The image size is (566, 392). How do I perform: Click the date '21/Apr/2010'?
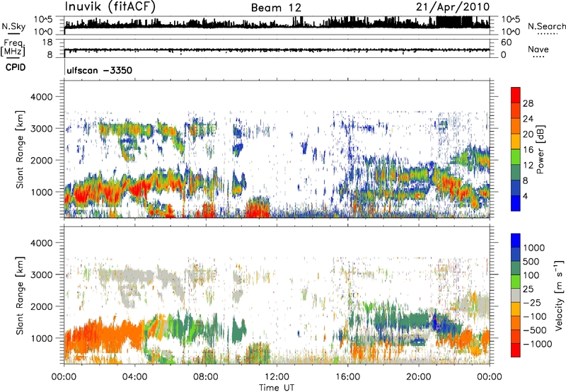tap(453, 7)
